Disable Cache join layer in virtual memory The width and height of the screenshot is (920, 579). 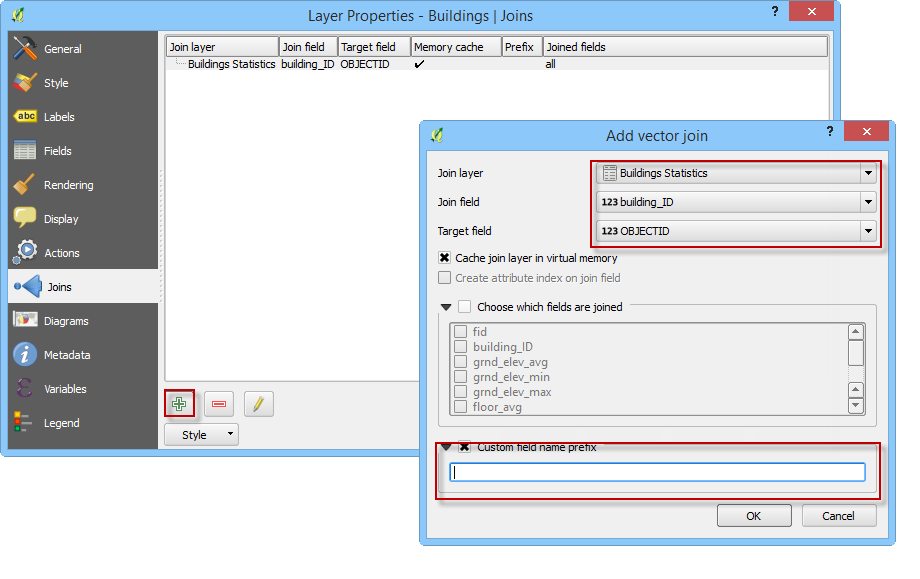click(445, 258)
